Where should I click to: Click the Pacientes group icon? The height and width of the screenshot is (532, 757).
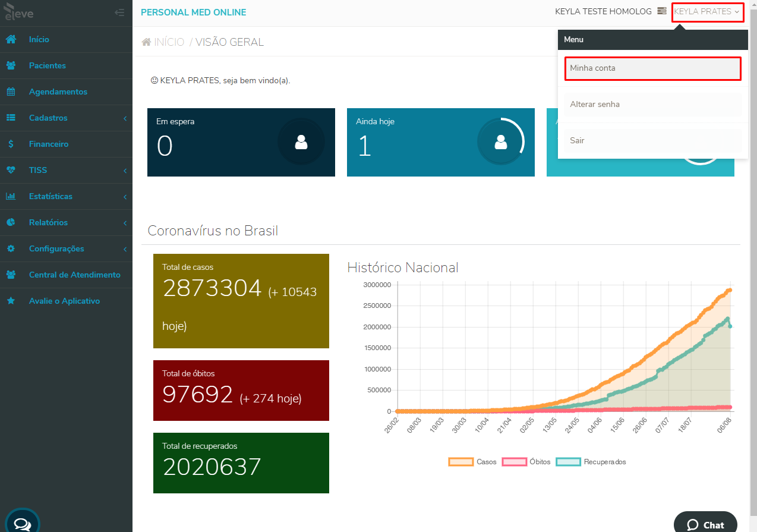pyautogui.click(x=11, y=65)
